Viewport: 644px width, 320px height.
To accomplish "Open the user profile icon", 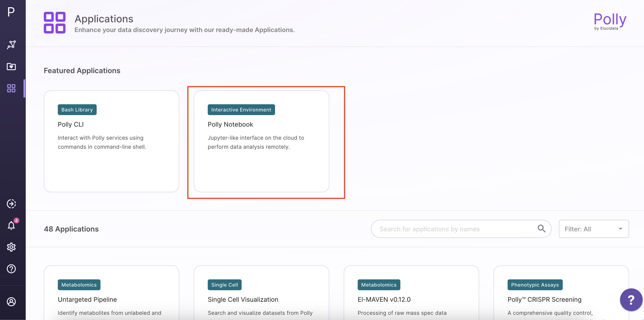I will tap(11, 301).
